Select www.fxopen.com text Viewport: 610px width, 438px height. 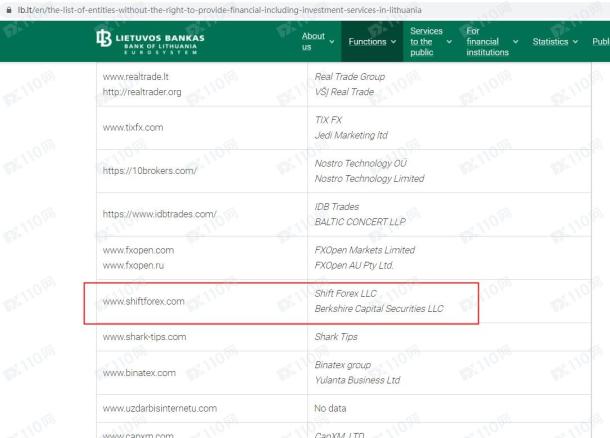pos(138,250)
